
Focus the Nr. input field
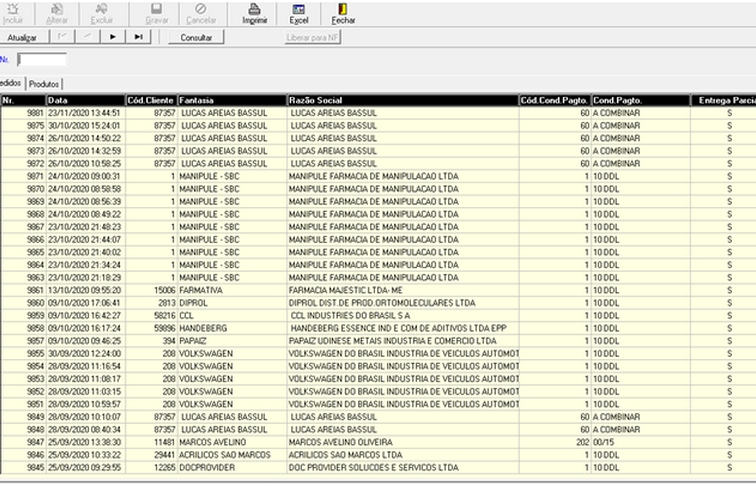click(42, 60)
